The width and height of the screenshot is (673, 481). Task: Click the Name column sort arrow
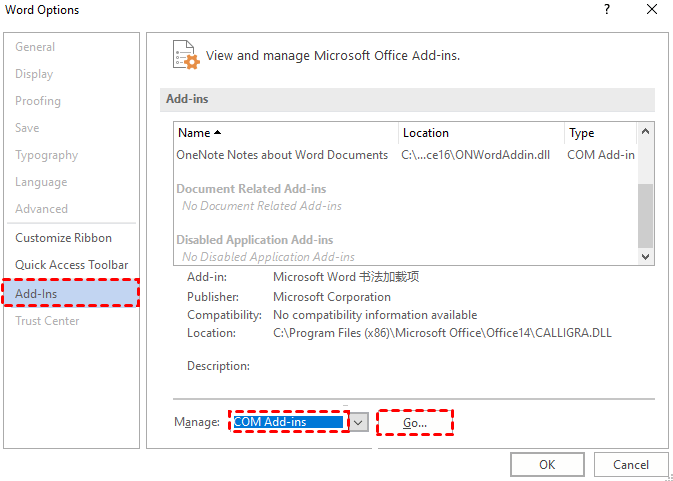(x=218, y=133)
